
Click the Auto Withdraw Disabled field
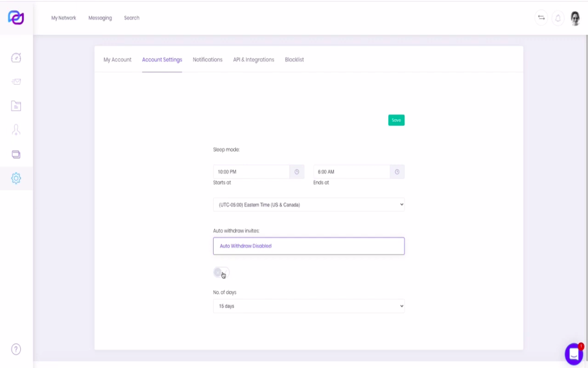(x=309, y=246)
